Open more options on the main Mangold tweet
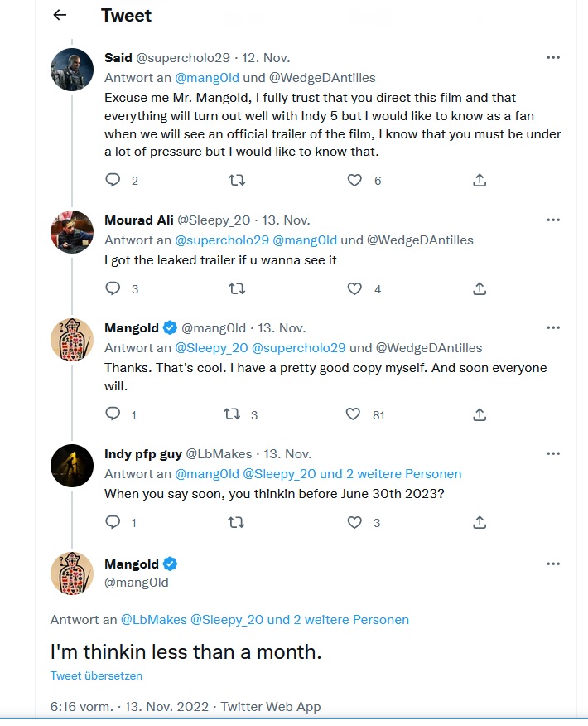The width and height of the screenshot is (588, 726). pyautogui.click(x=553, y=564)
